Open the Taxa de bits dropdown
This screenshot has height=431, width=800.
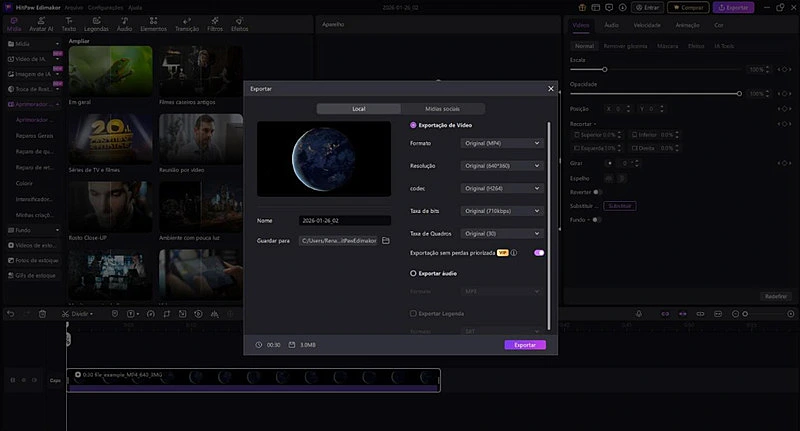click(502, 211)
